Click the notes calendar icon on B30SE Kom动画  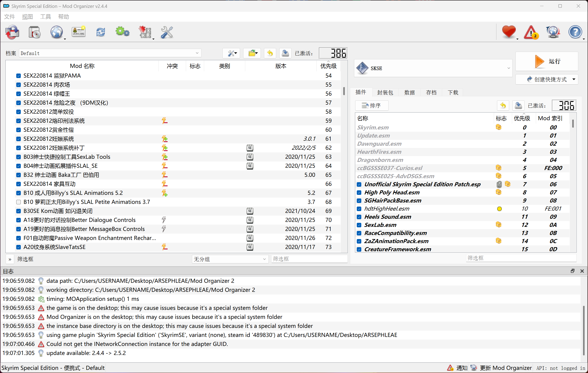(x=250, y=211)
